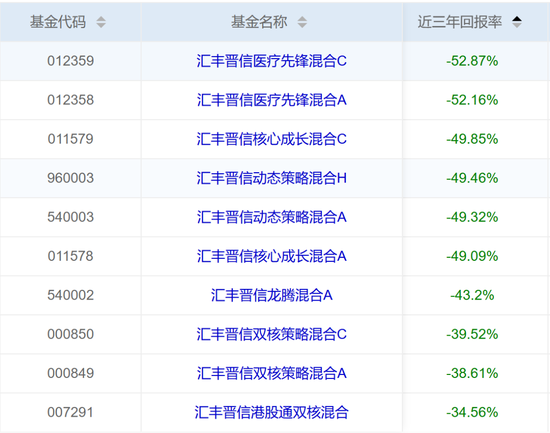
Task: Click the return value -38.61%
Action: pos(472,373)
